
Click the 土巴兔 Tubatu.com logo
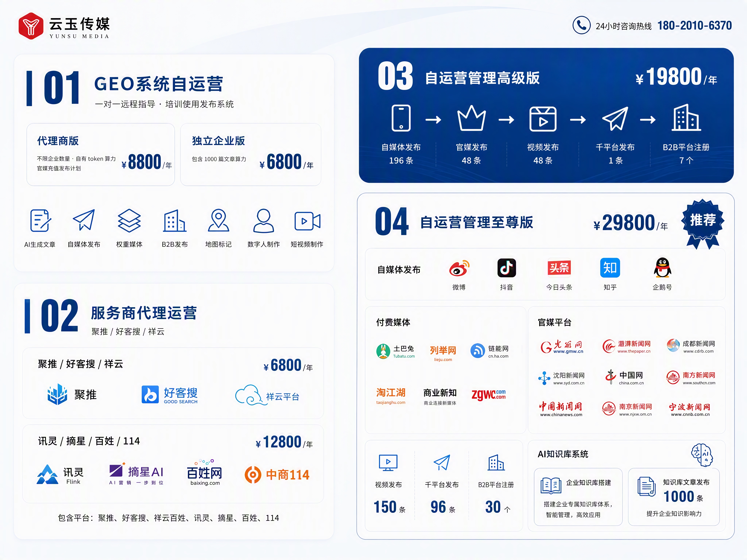click(395, 351)
